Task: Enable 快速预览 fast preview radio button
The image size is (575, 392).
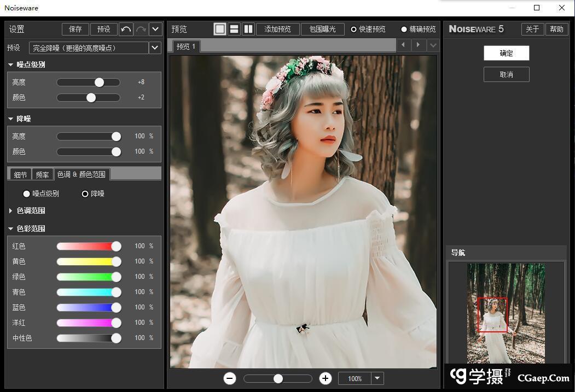Action: pos(353,30)
